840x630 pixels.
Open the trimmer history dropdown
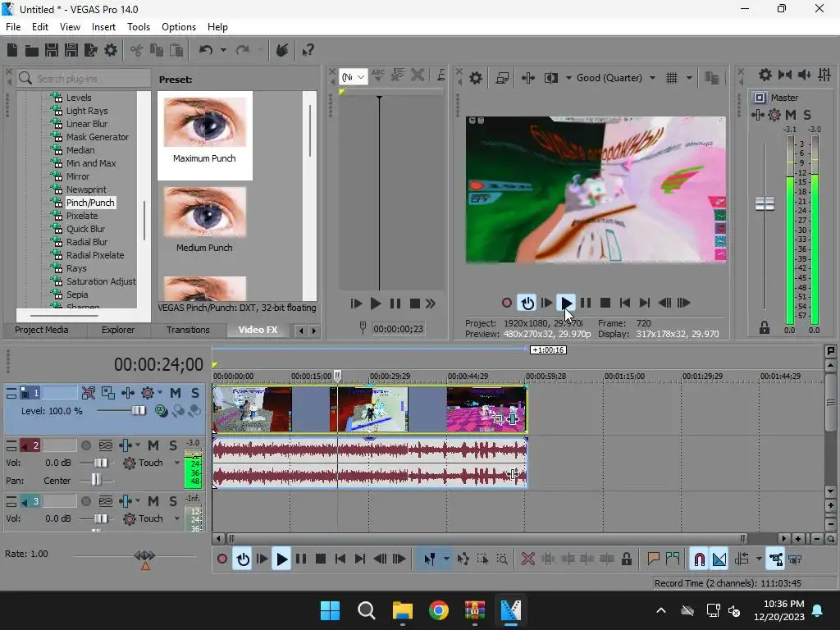click(353, 77)
